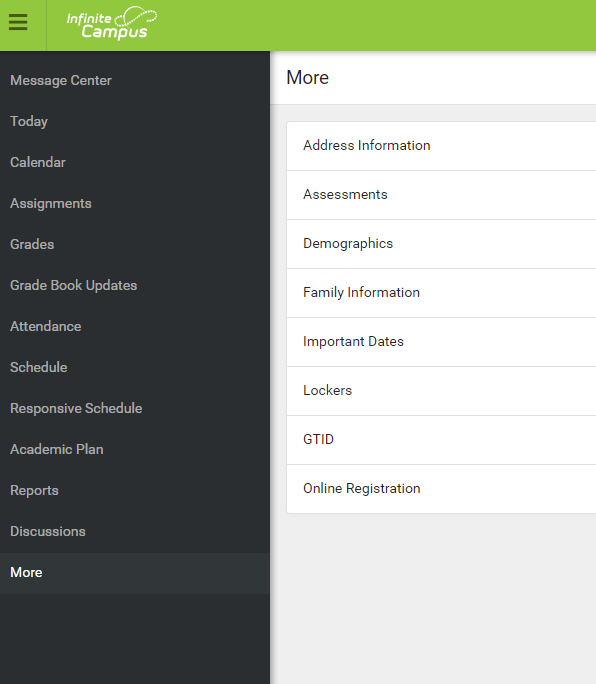This screenshot has height=684, width=596.
Task: View Family Information
Action: [x=441, y=293]
